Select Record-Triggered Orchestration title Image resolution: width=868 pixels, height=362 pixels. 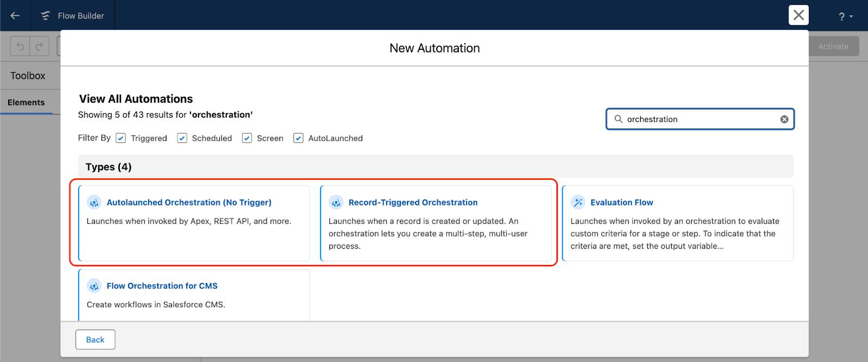pyautogui.click(x=413, y=202)
